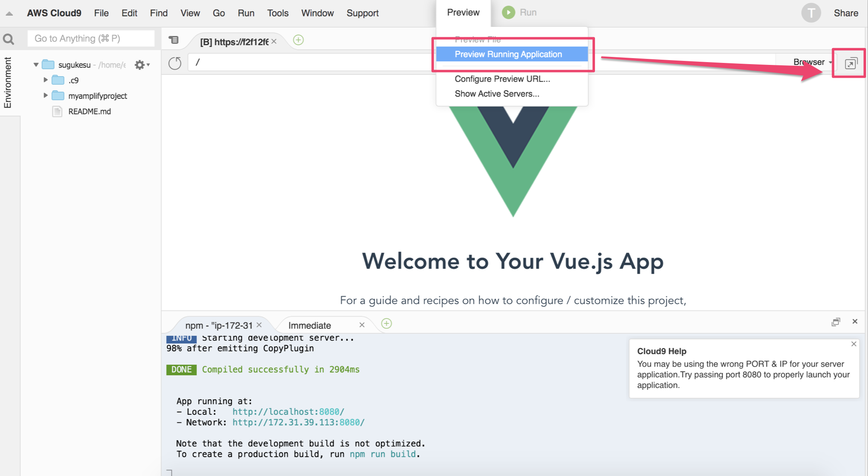Select the [B] https preview tab
Viewport: 868px width, 476px height.
(x=234, y=42)
